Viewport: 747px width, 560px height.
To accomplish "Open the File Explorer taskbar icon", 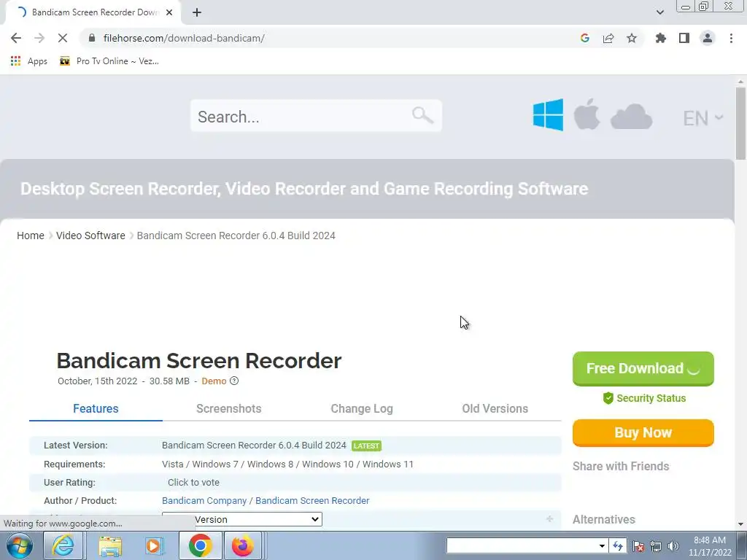I will [110, 545].
